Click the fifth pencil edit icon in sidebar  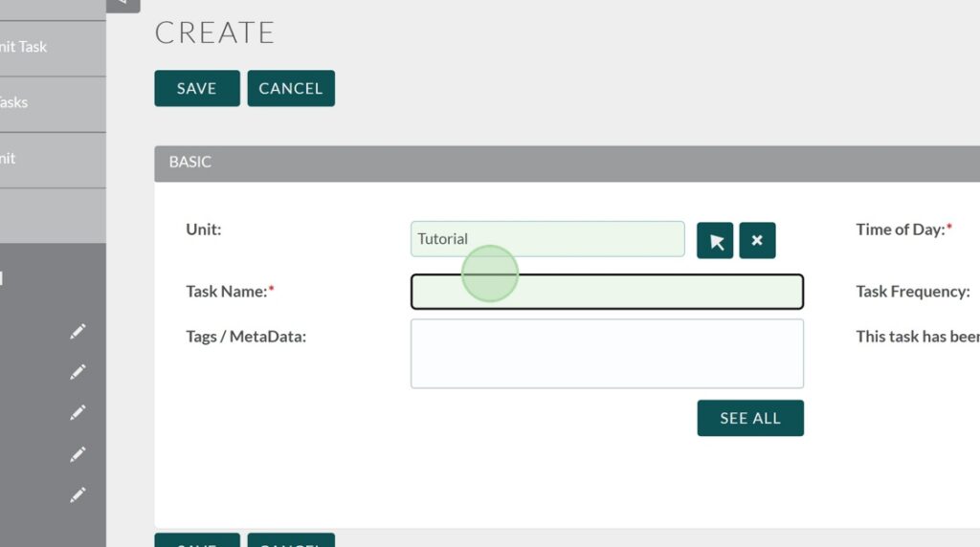[x=78, y=495]
